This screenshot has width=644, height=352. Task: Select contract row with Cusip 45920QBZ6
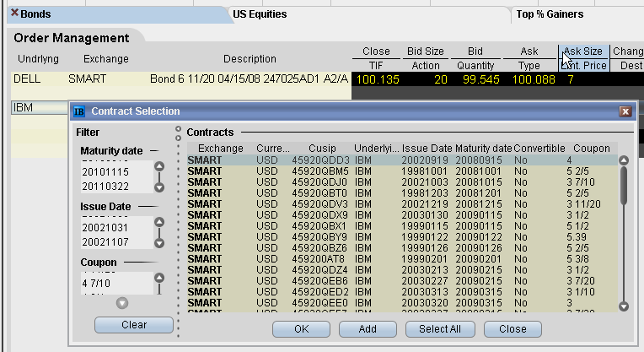(x=403, y=248)
